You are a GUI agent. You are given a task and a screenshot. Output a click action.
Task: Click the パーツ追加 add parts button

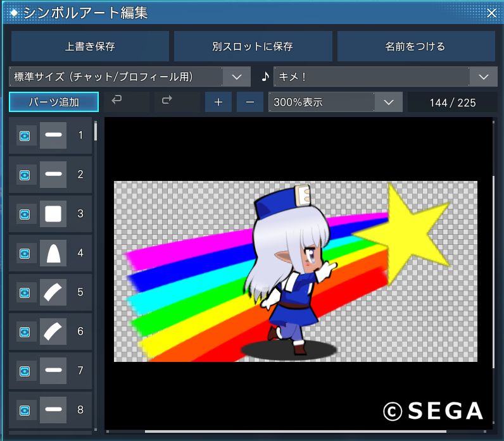pyautogui.click(x=54, y=102)
